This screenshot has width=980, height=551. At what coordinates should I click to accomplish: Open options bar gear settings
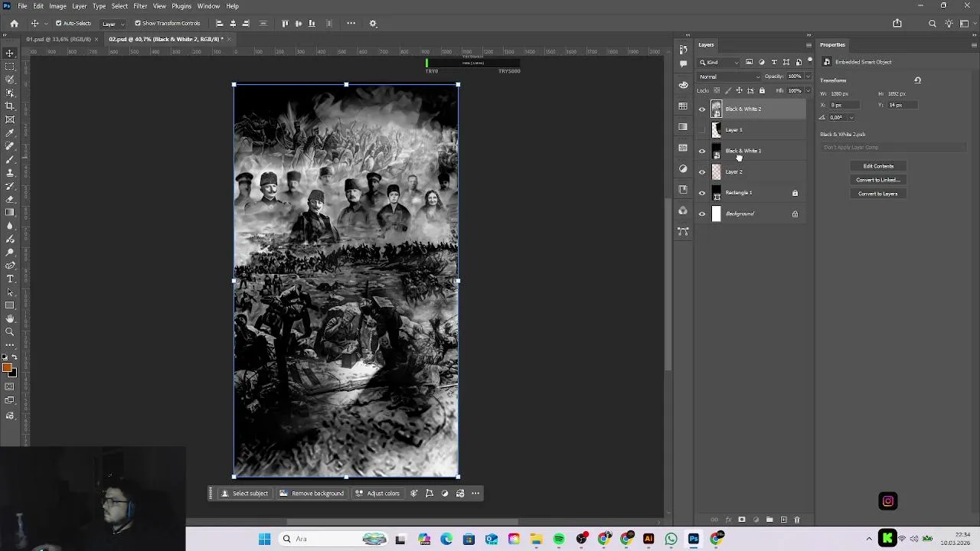point(373,23)
